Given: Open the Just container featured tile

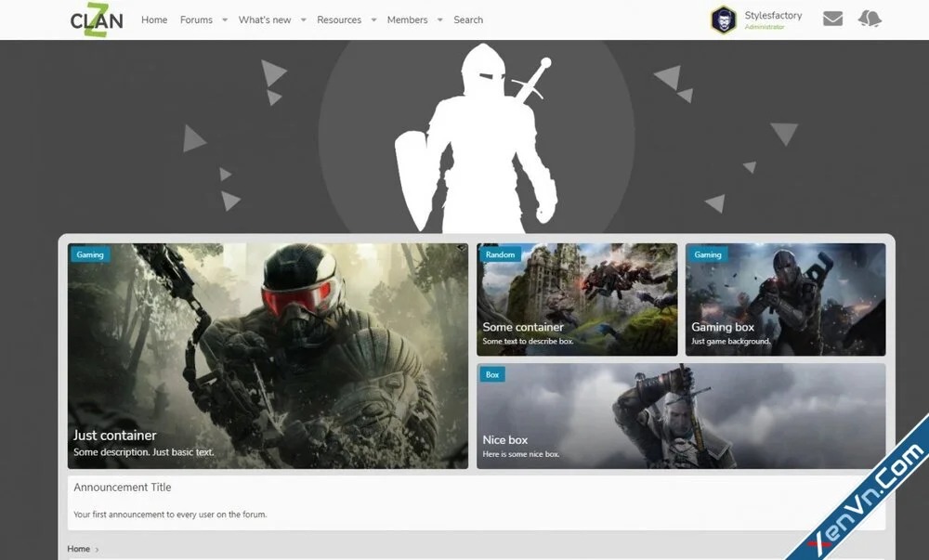Looking at the screenshot, I should [x=268, y=356].
